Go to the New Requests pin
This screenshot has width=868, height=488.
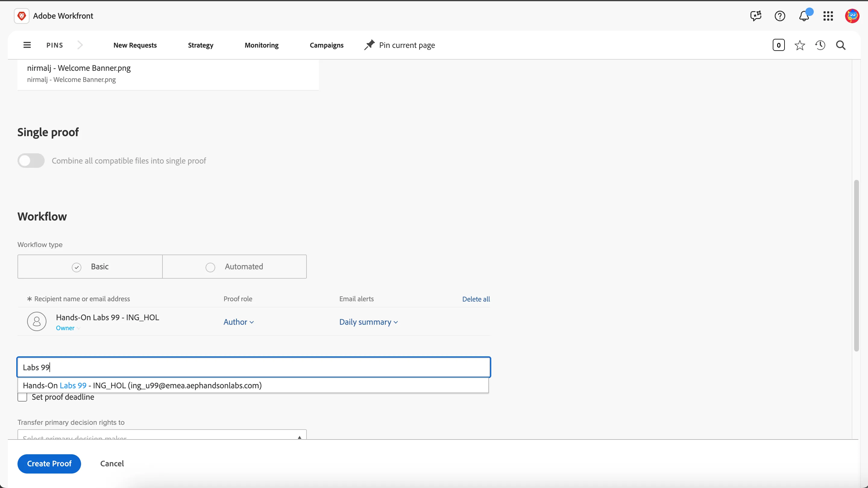[x=135, y=45]
